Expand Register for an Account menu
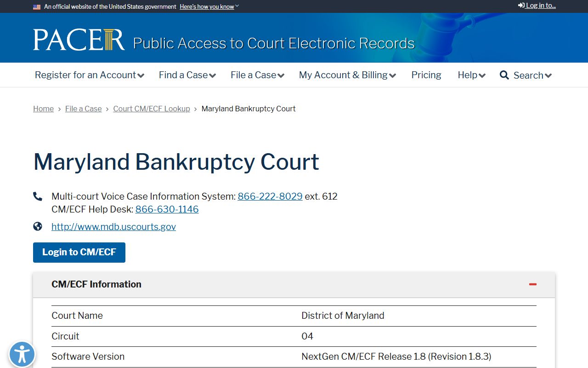 pos(90,75)
